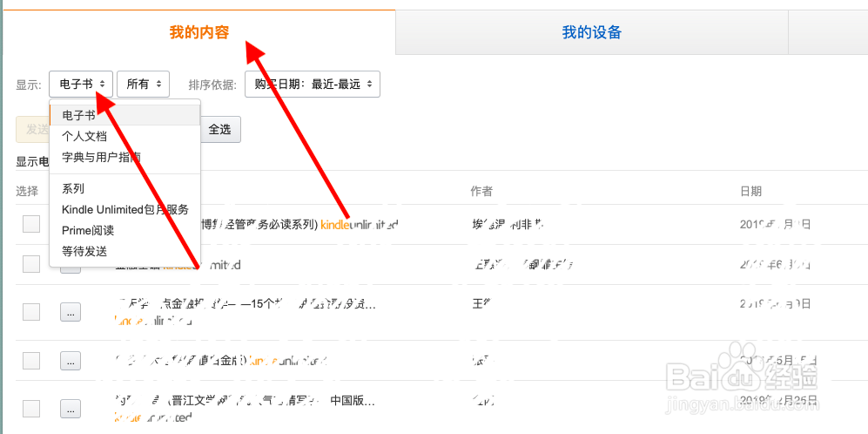Screen dimensions: 868x434
Task: Pick 字典与用户指南 in the dropdown list
Action: click(101, 158)
